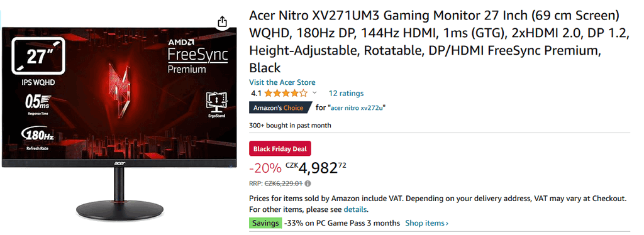
Task: Click the AMD FreeSync Premium logo
Action: [197, 56]
